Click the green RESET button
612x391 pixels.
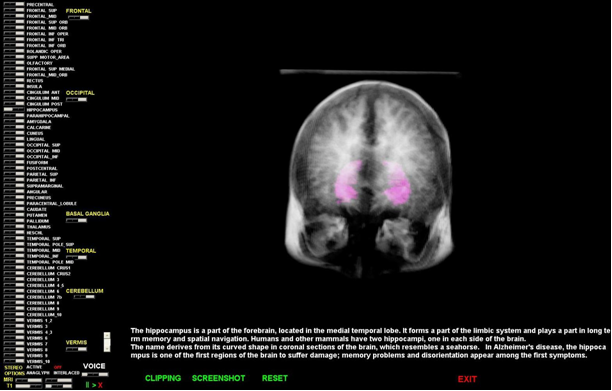(275, 378)
